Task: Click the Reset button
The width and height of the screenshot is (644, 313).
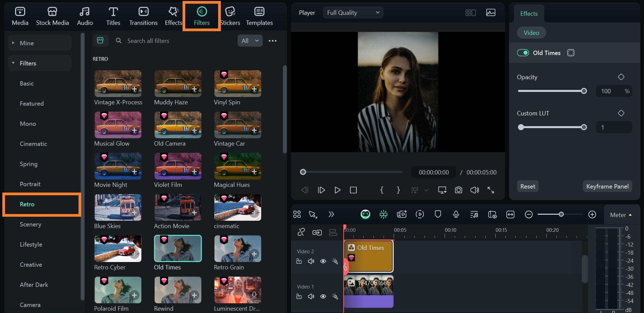Action: pyautogui.click(x=528, y=186)
